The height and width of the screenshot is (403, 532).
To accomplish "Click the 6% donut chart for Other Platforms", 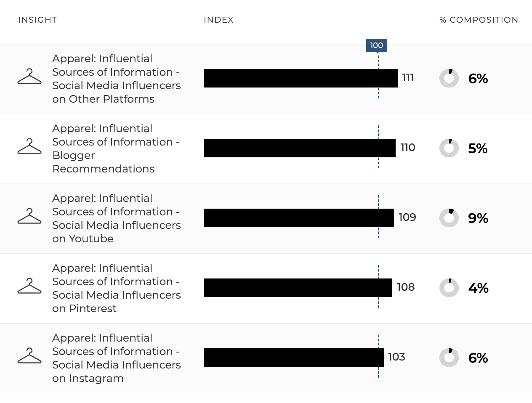I will point(449,78).
